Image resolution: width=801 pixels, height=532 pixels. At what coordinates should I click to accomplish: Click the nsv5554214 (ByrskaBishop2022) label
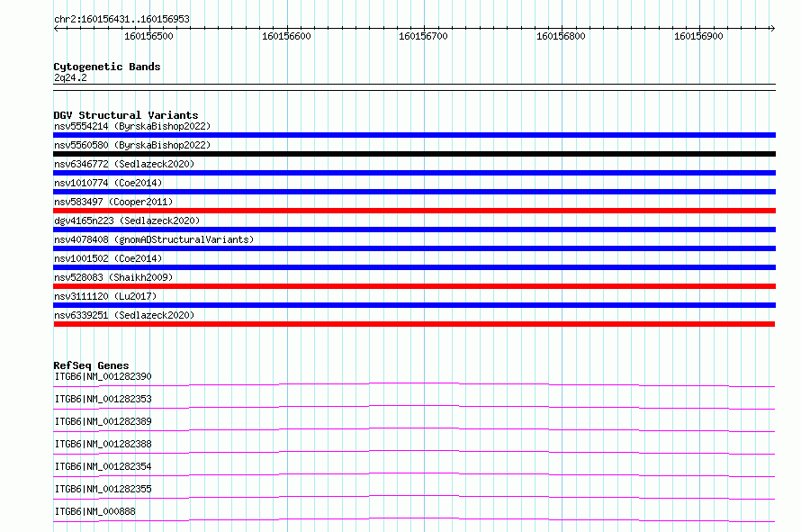pyautogui.click(x=132, y=126)
